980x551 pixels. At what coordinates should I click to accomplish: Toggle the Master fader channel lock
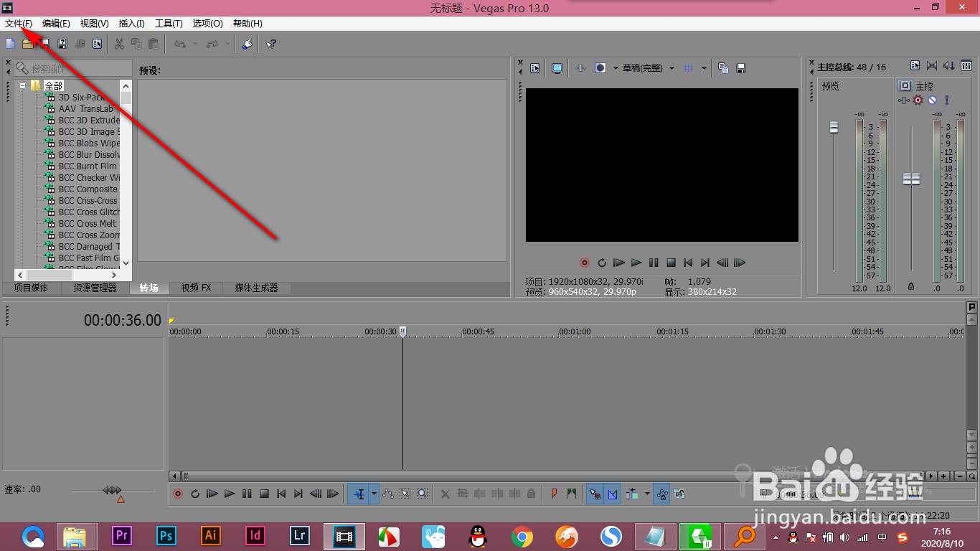pos(911,286)
